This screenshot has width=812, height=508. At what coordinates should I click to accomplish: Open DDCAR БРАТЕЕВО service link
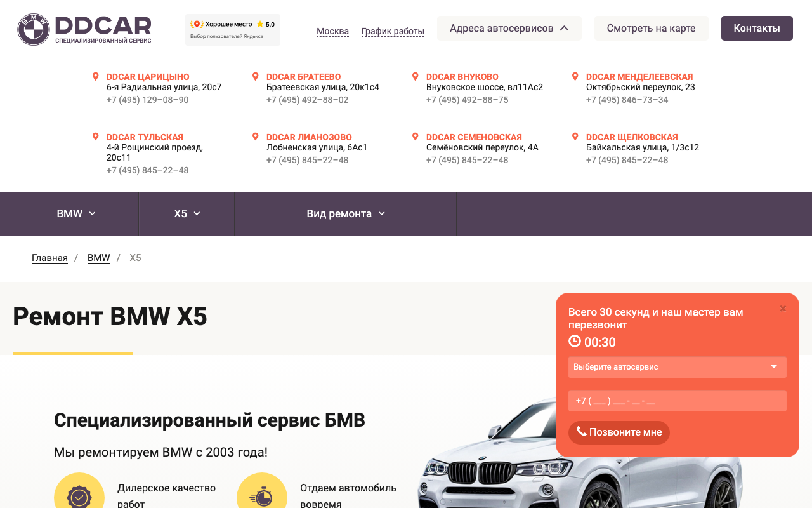(x=304, y=77)
